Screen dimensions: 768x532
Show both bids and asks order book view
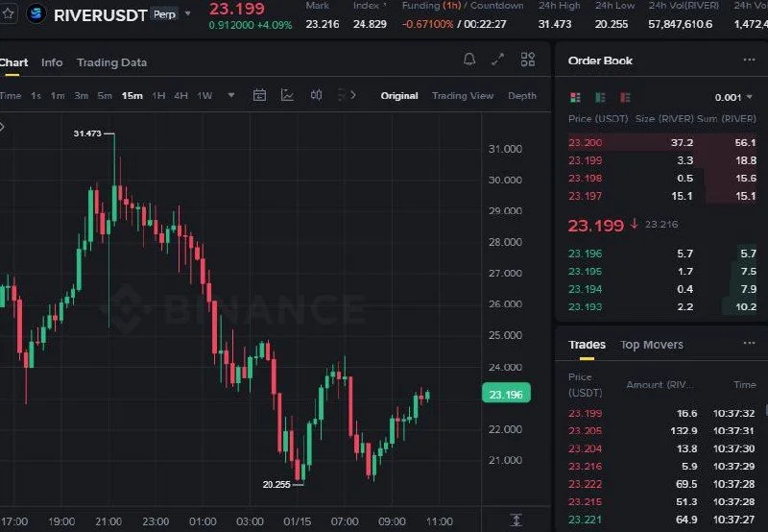[575, 98]
